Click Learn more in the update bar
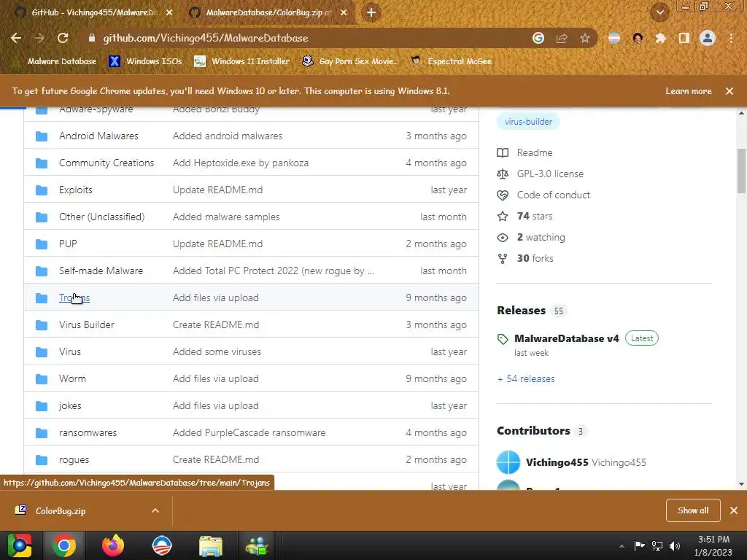This screenshot has width=747, height=560. [689, 91]
